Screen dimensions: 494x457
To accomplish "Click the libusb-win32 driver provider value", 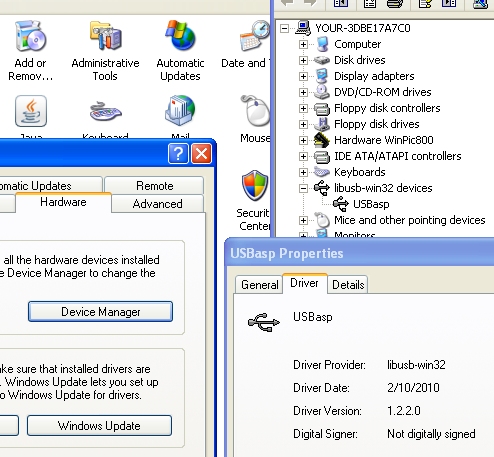I will 416,365.
